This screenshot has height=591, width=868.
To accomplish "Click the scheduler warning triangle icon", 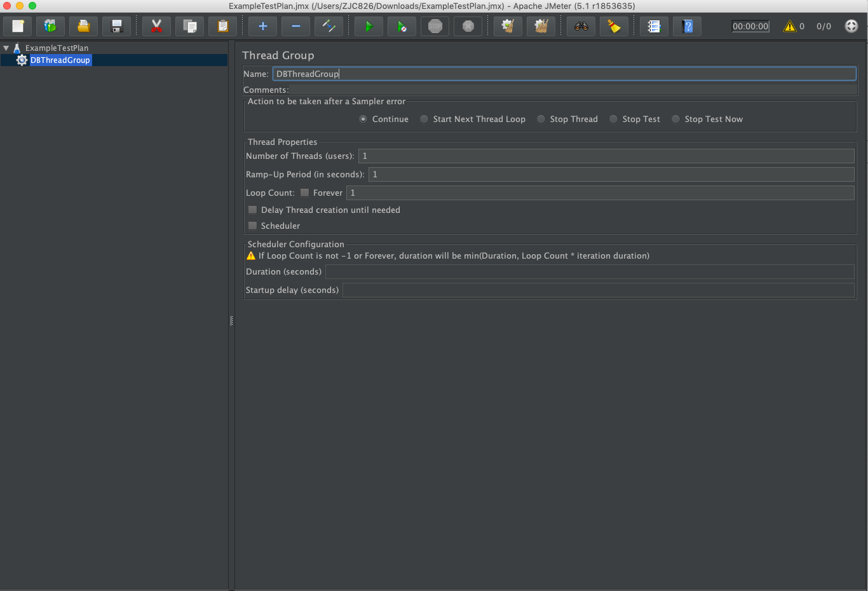I will click(x=251, y=255).
